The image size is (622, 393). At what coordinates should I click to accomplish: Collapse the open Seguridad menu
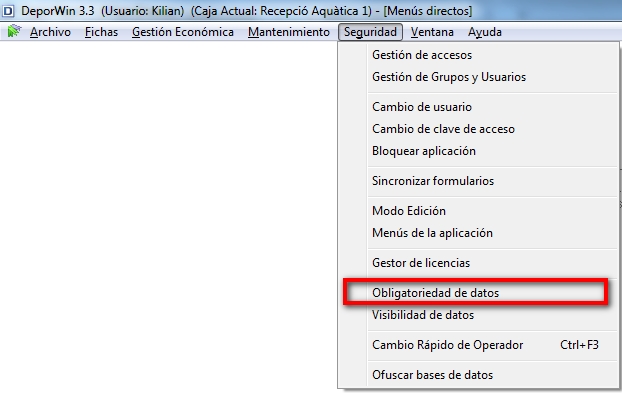tap(371, 32)
